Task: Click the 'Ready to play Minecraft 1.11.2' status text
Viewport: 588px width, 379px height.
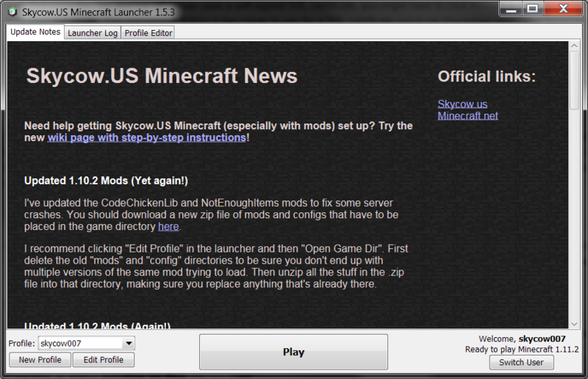Action: [522, 350]
